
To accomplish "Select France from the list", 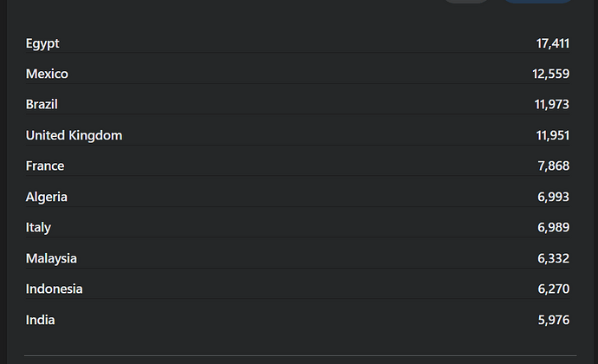I will [297, 166].
